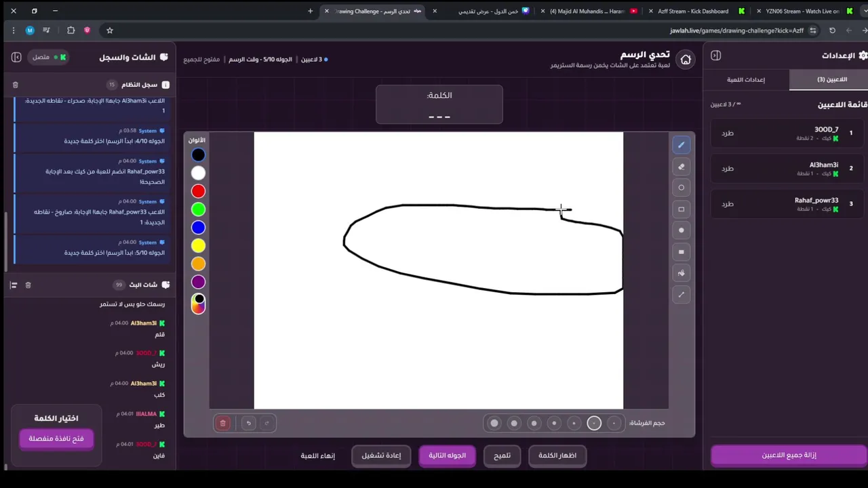Screen dimensions: 868x488
Task: Click the hint (تلميح) button
Action: [502, 455]
